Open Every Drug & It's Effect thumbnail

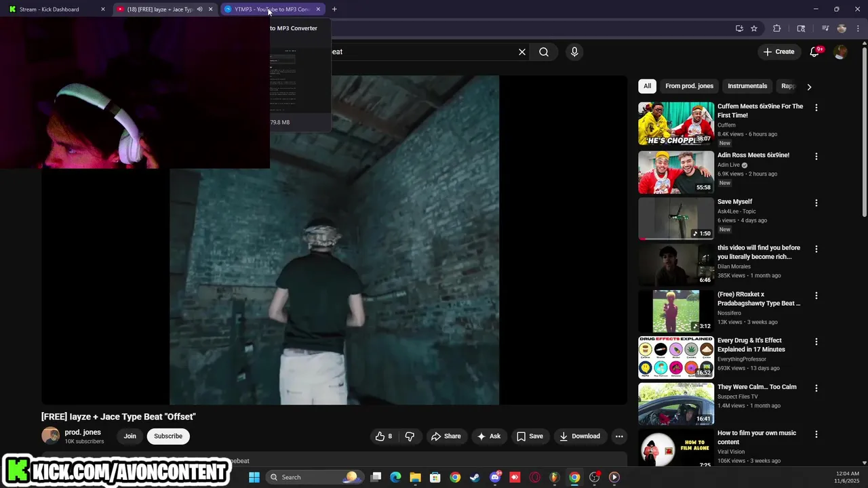(x=676, y=358)
